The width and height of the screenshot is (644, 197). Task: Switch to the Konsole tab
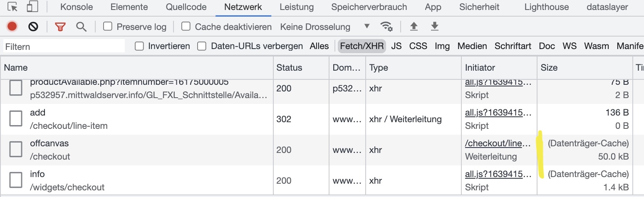[x=77, y=7]
